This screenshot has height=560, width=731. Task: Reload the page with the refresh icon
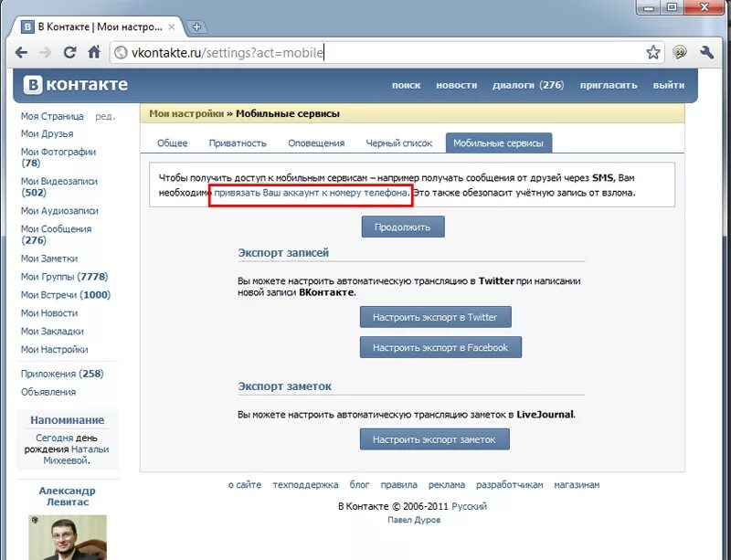(70, 52)
